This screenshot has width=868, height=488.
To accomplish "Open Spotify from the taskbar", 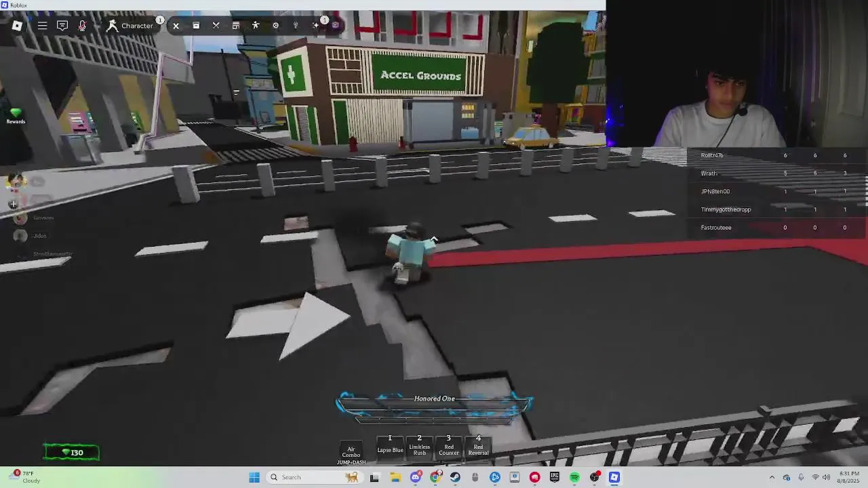I will (574, 477).
